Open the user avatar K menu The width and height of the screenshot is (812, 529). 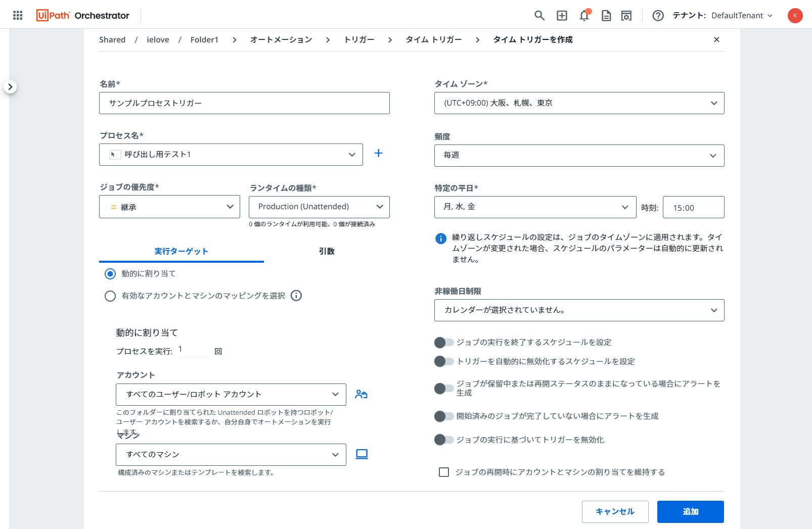795,16
